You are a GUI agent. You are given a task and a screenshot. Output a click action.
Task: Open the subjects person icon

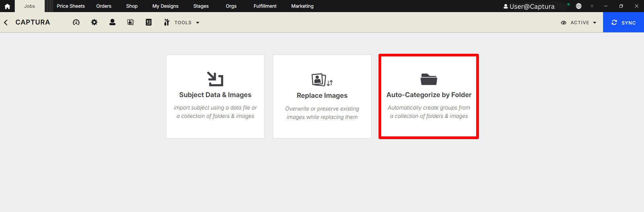[x=112, y=22]
